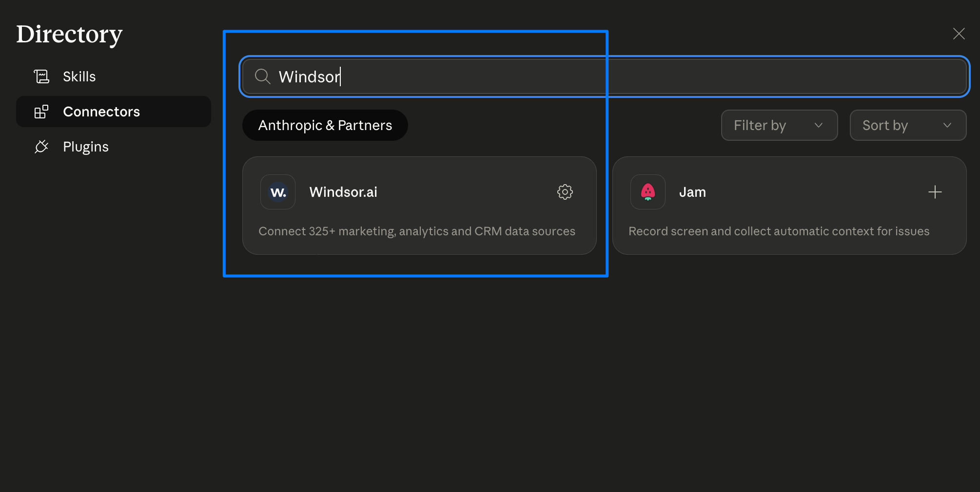This screenshot has height=492, width=980.
Task: Open the Skills section
Action: point(114,76)
